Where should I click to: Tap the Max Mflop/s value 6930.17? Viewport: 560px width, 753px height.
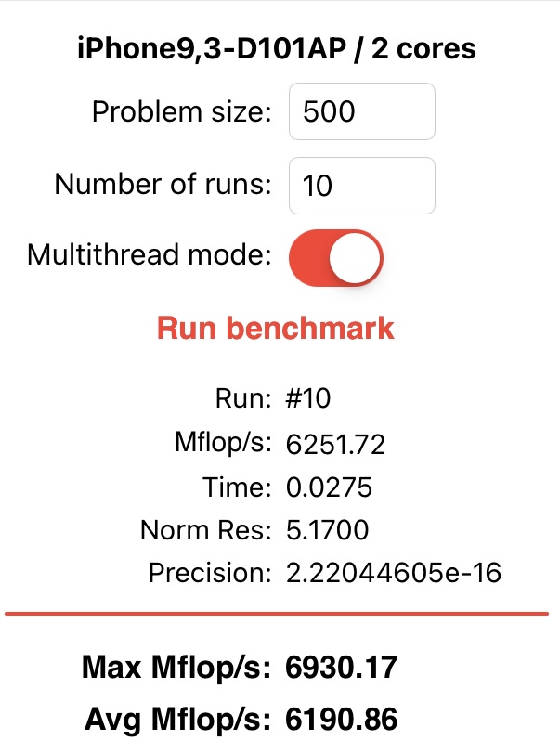[343, 667]
